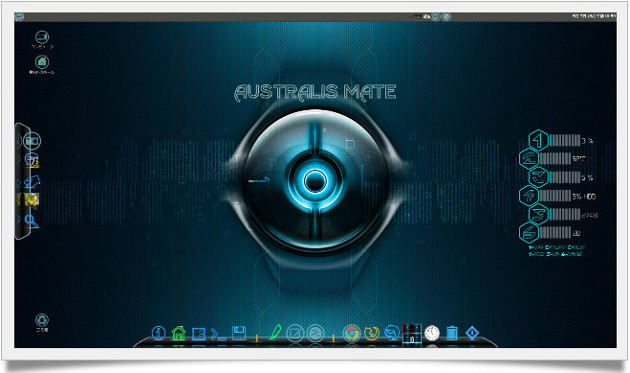
Task: Click the hexagon monitor icon showing 3 %
Action: pyautogui.click(x=538, y=140)
